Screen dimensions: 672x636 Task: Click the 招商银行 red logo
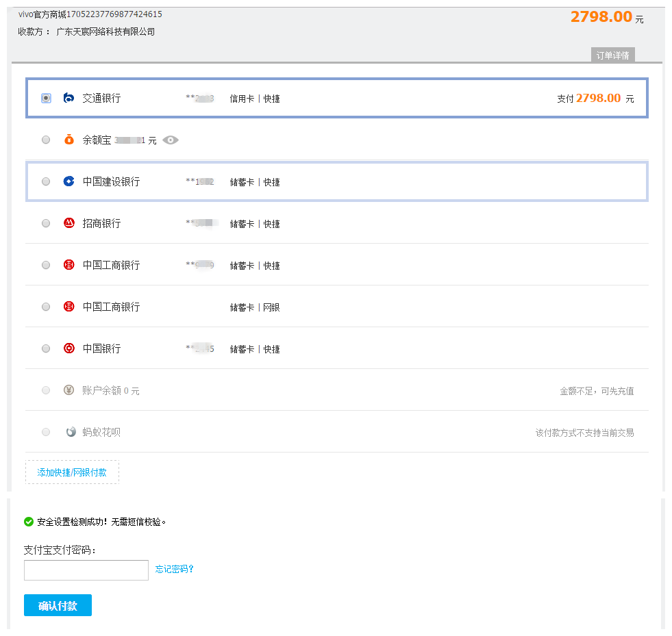(x=69, y=222)
